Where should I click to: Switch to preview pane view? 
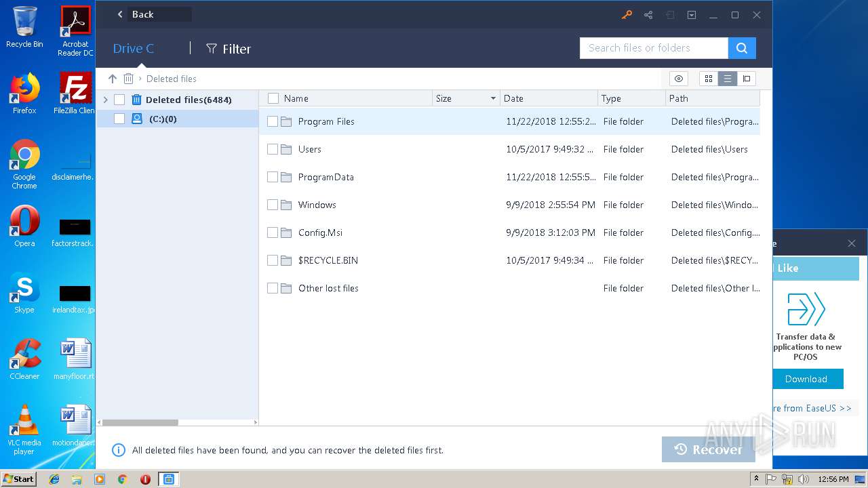pyautogui.click(x=747, y=79)
